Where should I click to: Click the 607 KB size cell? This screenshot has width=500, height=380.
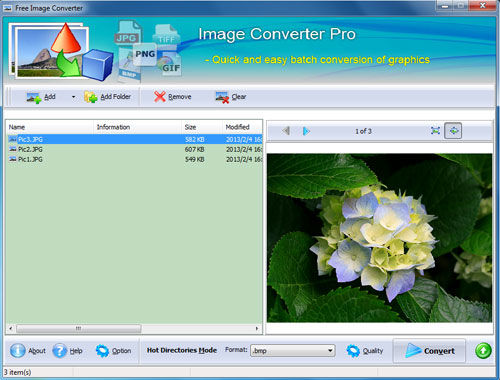click(x=195, y=149)
